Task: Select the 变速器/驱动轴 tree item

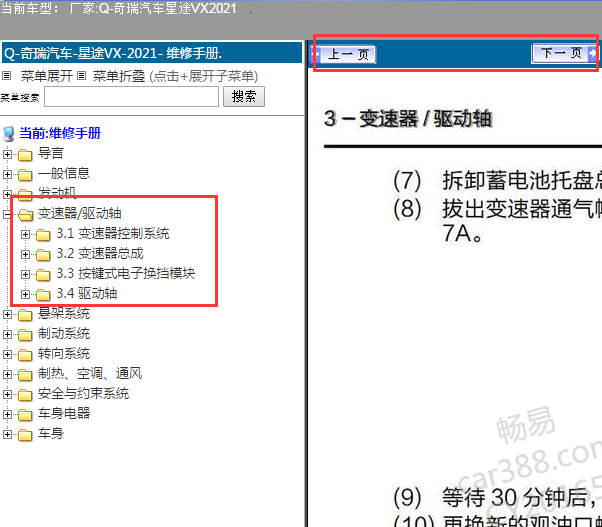Action: [79, 213]
